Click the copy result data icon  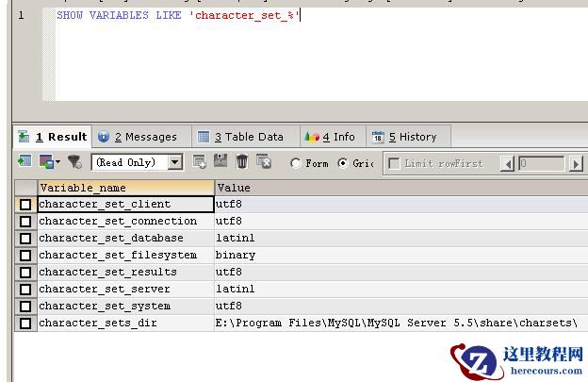click(46, 161)
